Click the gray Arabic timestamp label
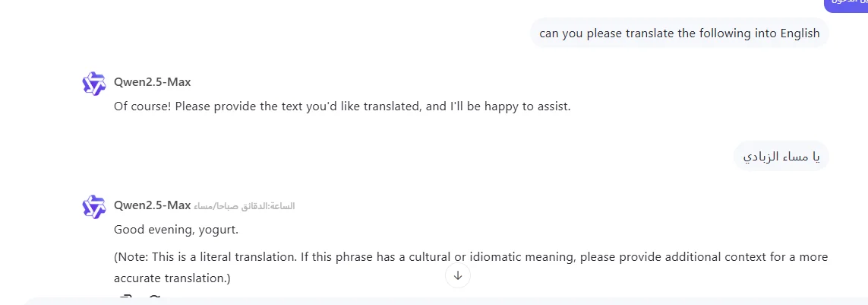 point(245,206)
